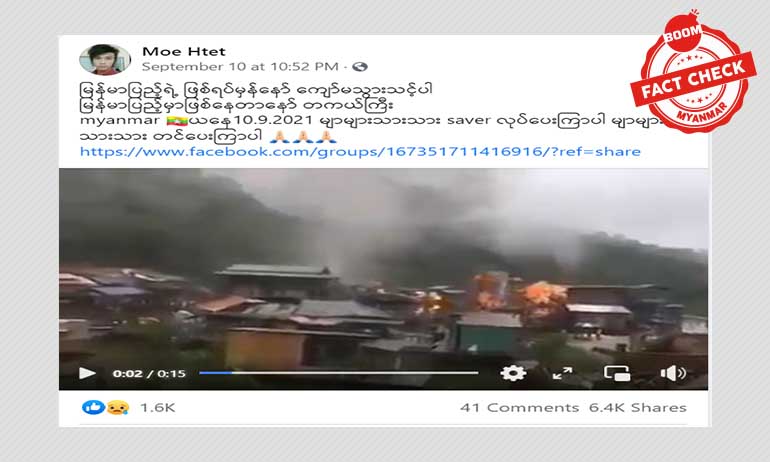This screenshot has width=770, height=462.
Task: Open picture-in-picture mini player icon
Action: [617, 373]
